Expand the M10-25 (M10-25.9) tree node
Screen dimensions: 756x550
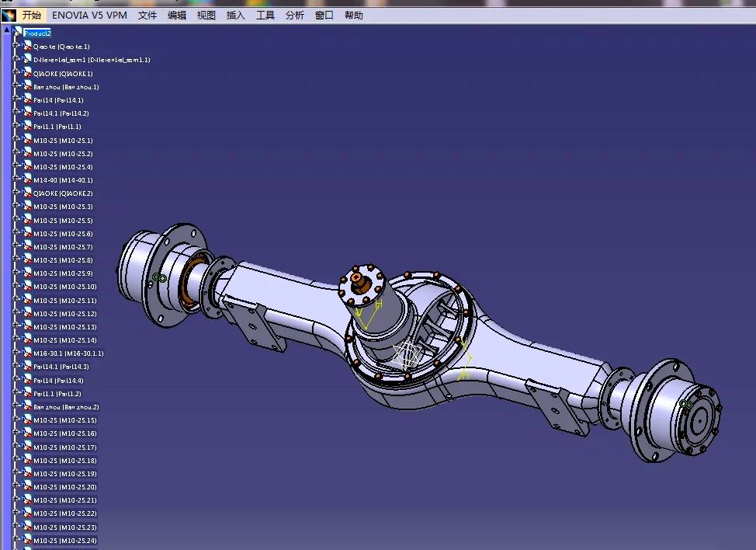[16, 272]
